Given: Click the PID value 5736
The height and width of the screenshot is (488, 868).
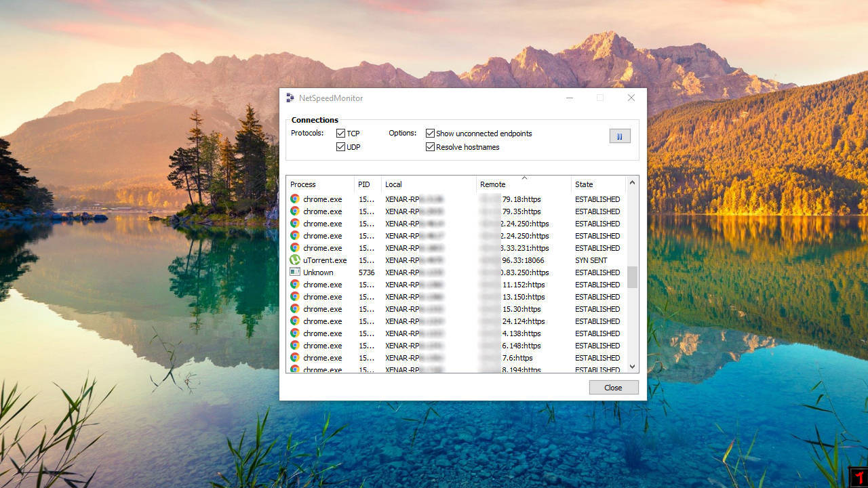Looking at the screenshot, I should 367,272.
